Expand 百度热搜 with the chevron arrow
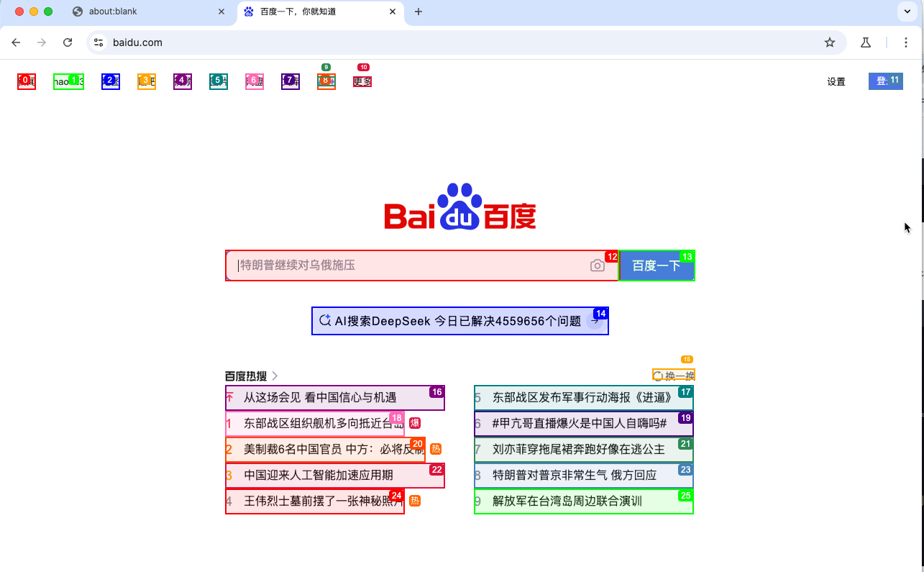The width and height of the screenshot is (924, 572). point(275,376)
